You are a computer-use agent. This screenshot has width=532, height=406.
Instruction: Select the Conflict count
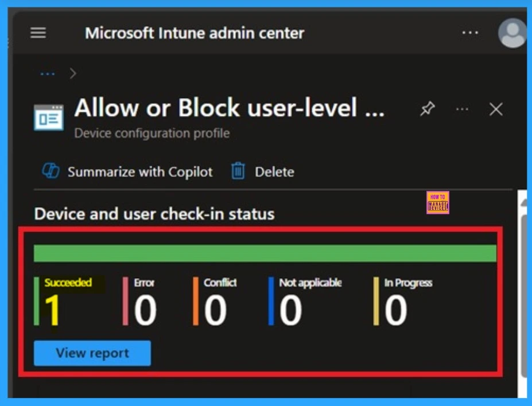pos(215,310)
